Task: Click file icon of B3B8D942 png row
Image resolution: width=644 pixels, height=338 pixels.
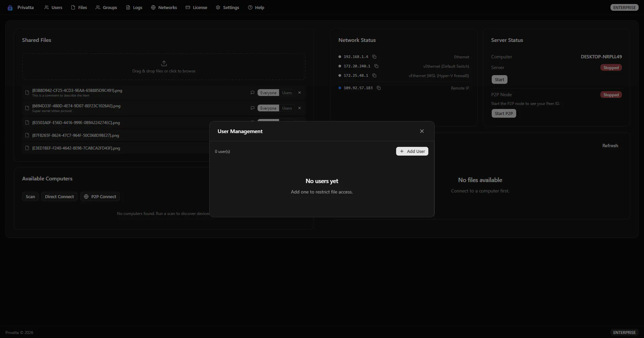Action: pos(27,93)
